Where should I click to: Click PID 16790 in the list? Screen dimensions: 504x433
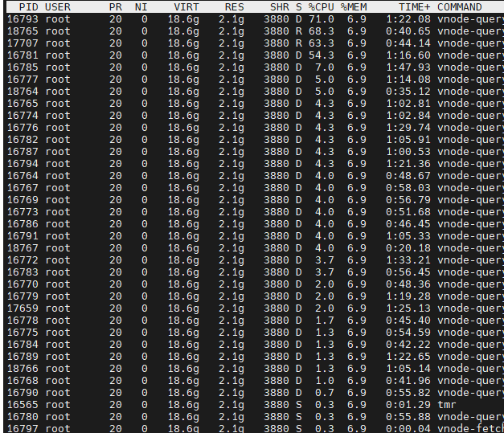pos(23,392)
